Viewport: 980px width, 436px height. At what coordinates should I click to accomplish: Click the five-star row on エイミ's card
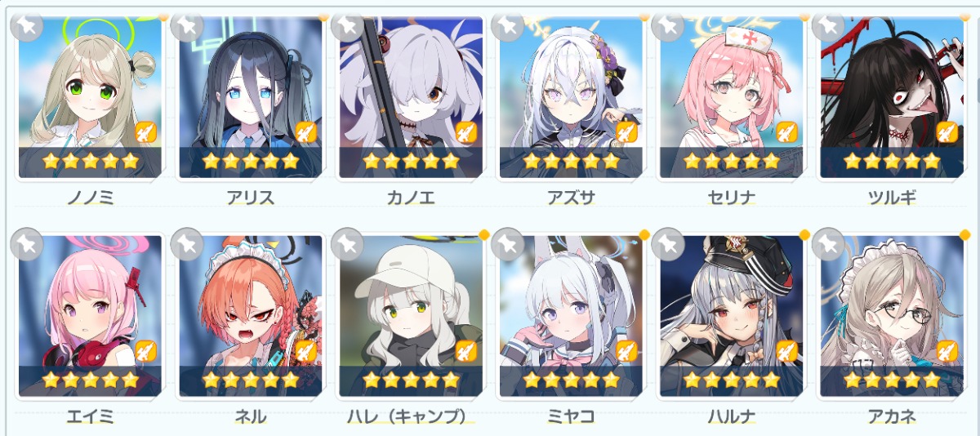(x=90, y=380)
